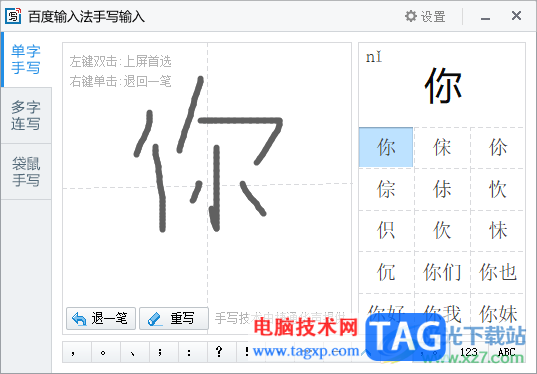Choose the candidate 伿
Screen dimensions: 537x374
click(386, 230)
